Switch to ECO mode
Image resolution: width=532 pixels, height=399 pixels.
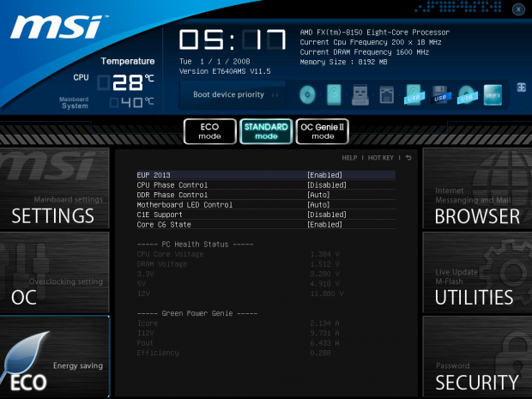point(209,131)
